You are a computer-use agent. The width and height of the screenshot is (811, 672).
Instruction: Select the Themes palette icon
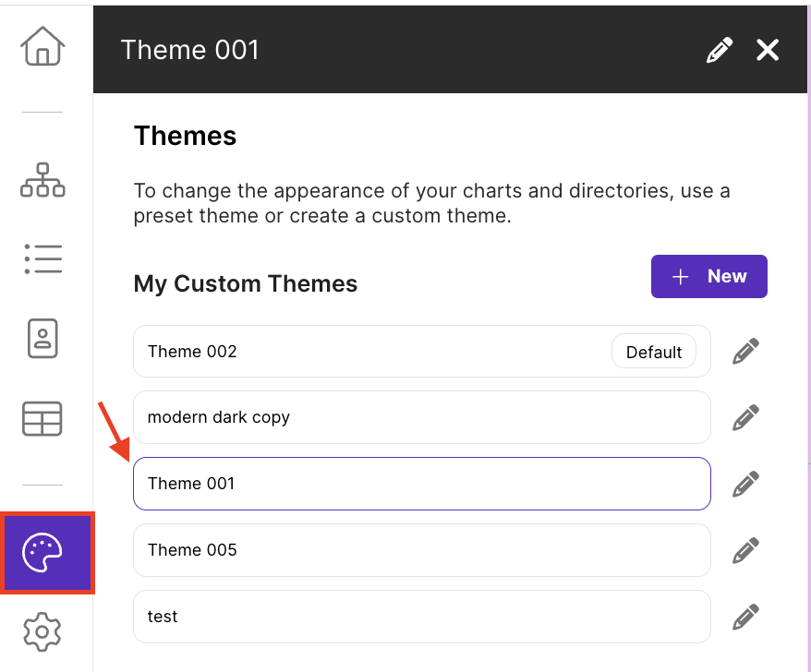(47, 553)
